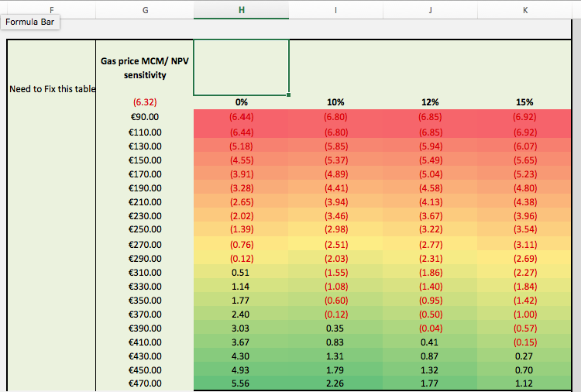Click the €130.00 price cell
Screen dimensions: 581x392
click(x=145, y=146)
